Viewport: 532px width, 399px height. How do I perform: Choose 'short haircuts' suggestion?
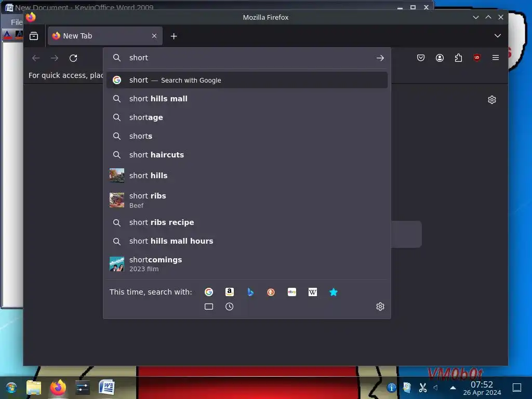(247, 155)
